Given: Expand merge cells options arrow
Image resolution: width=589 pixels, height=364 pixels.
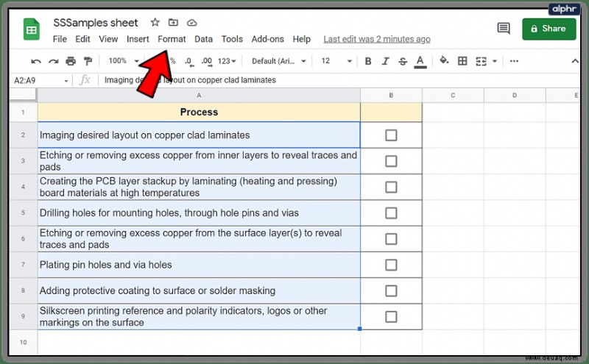Looking at the screenshot, I should (x=495, y=61).
